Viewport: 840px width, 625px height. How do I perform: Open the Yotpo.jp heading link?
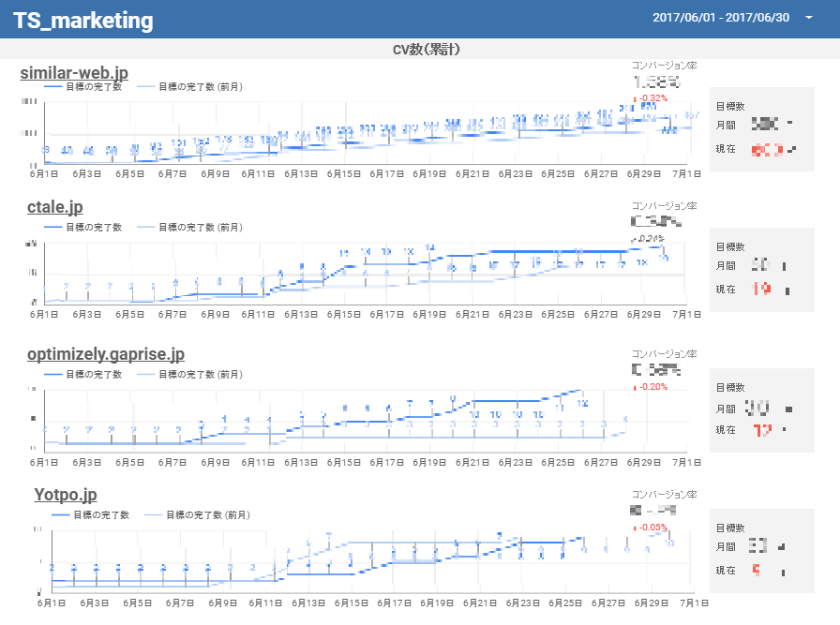coord(66,495)
